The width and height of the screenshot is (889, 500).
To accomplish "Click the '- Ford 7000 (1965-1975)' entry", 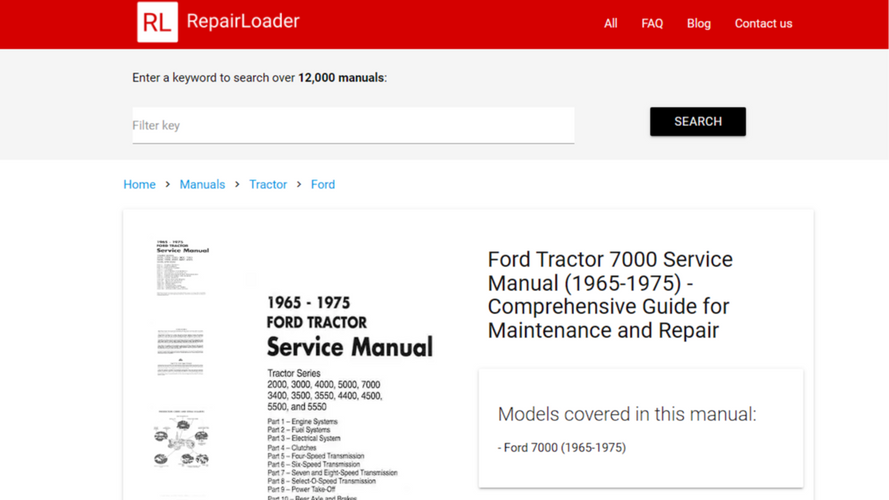I will pyautogui.click(x=562, y=447).
